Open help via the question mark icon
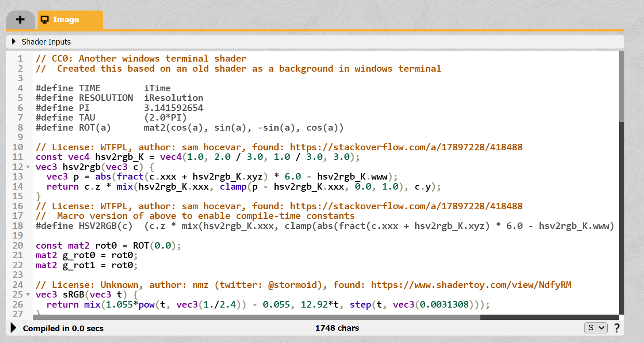The height and width of the screenshot is (343, 644). pyautogui.click(x=617, y=328)
